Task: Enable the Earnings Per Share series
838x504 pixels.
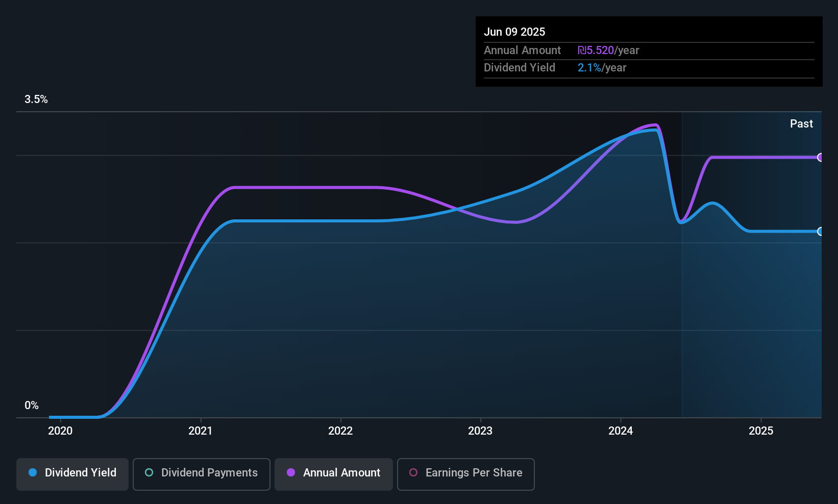Action: [x=466, y=474]
